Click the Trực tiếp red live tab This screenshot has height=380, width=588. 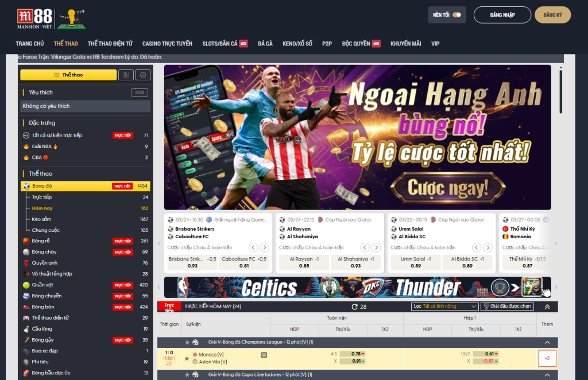(169, 307)
